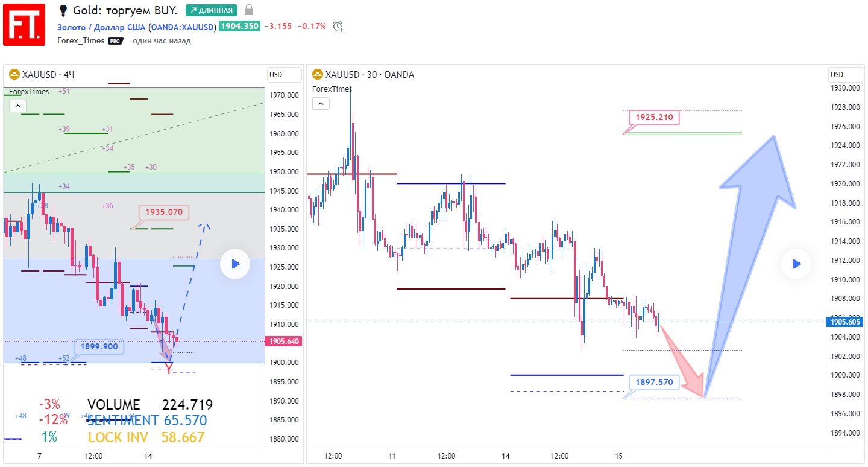Screen dimensions: 868x467
Task: Open the OANDA:XAUUSD symbol link
Action: 183,26
